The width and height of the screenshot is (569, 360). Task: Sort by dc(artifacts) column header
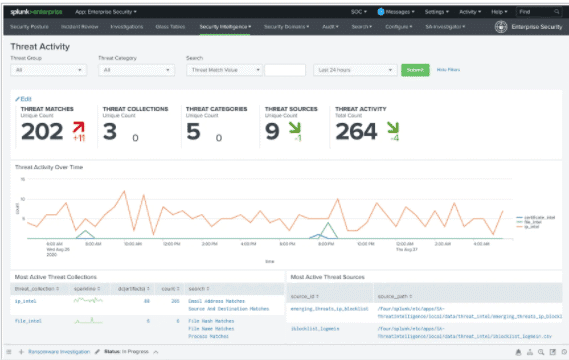coord(134,289)
